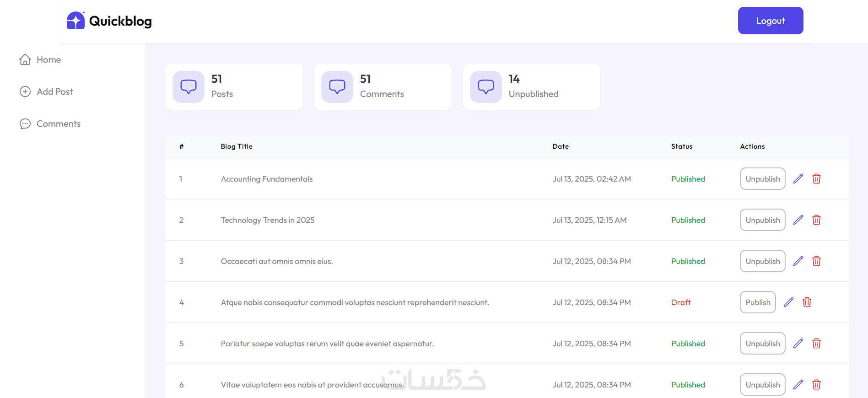Click the Atque nobis consequatur commodi title
868x398 pixels.
click(x=355, y=302)
